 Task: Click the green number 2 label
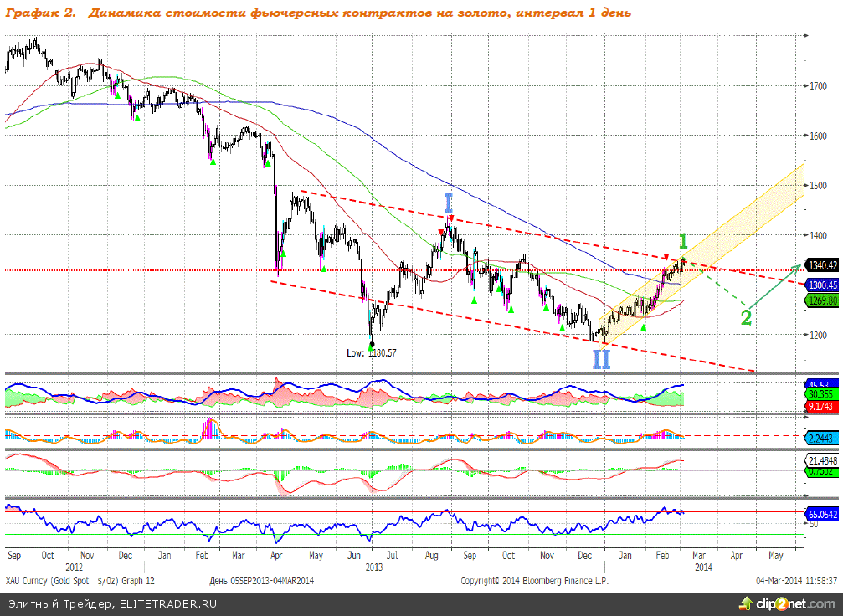click(x=745, y=317)
